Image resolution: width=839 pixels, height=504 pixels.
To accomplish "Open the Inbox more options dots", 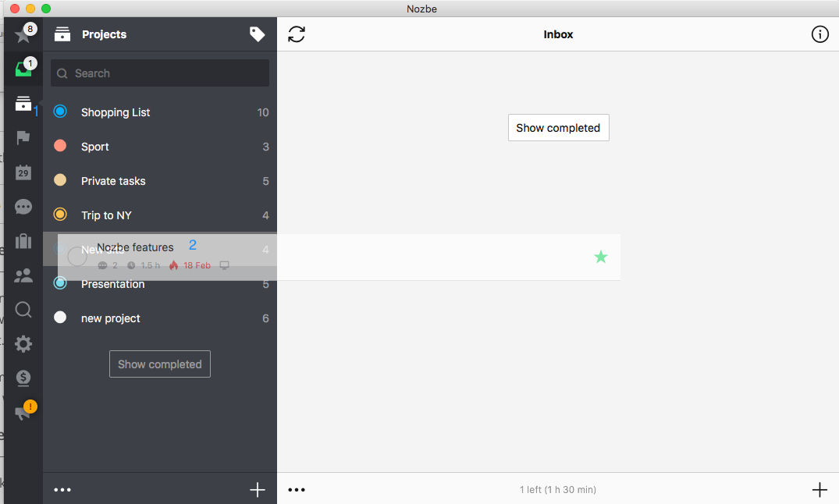I will click(x=297, y=489).
